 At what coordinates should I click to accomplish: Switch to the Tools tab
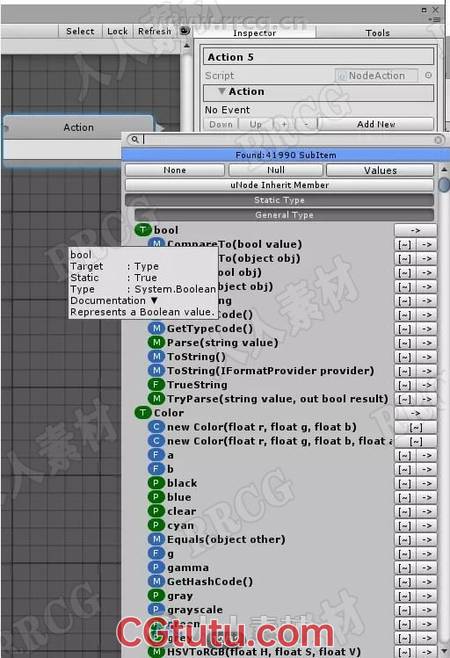coord(377,33)
